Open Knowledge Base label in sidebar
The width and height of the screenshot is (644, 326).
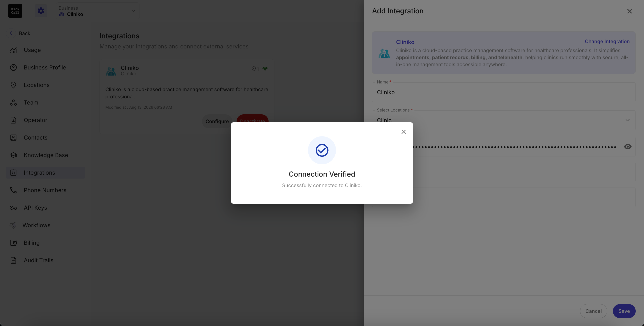(x=46, y=155)
